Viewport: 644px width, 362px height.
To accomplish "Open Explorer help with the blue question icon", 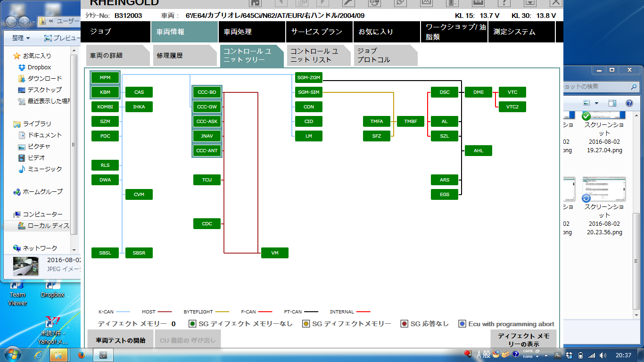I will 629,103.
